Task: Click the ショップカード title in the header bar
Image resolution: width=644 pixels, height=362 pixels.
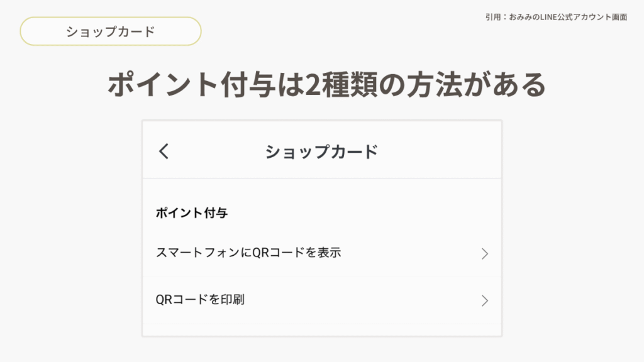Action: tap(321, 151)
